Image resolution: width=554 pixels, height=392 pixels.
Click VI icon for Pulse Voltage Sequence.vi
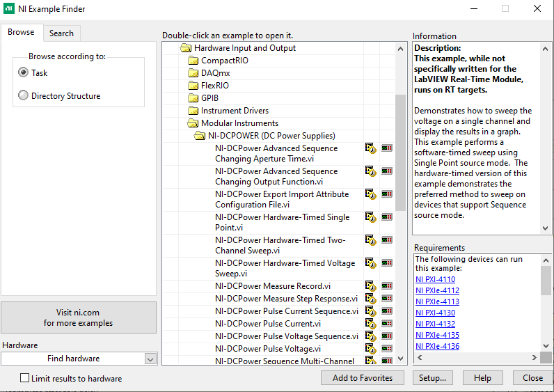point(371,336)
